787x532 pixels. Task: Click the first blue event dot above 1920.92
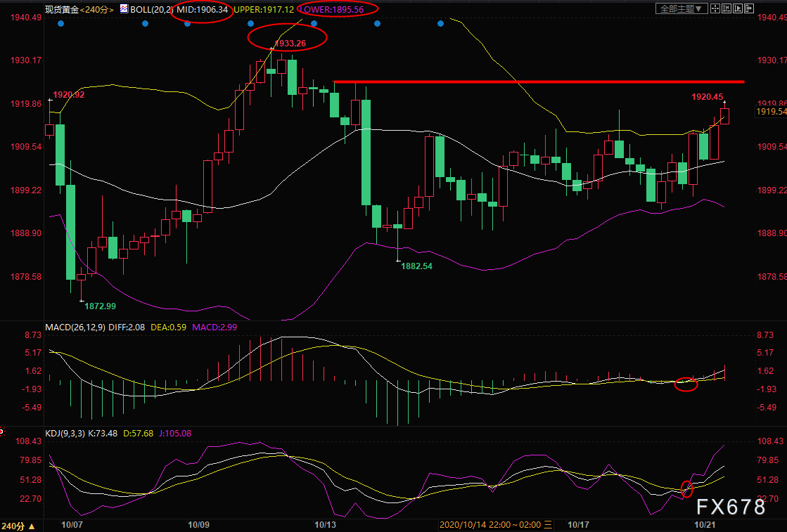pyautogui.click(x=60, y=24)
